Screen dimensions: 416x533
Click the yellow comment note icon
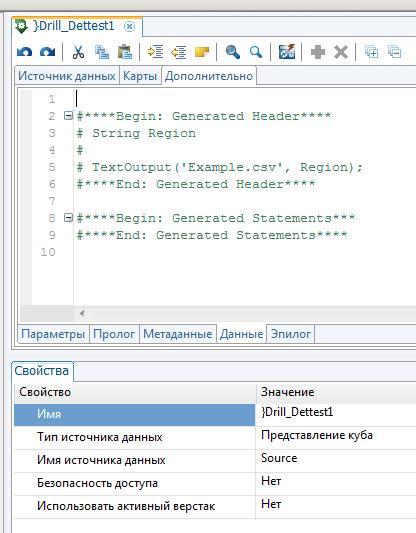pos(202,52)
